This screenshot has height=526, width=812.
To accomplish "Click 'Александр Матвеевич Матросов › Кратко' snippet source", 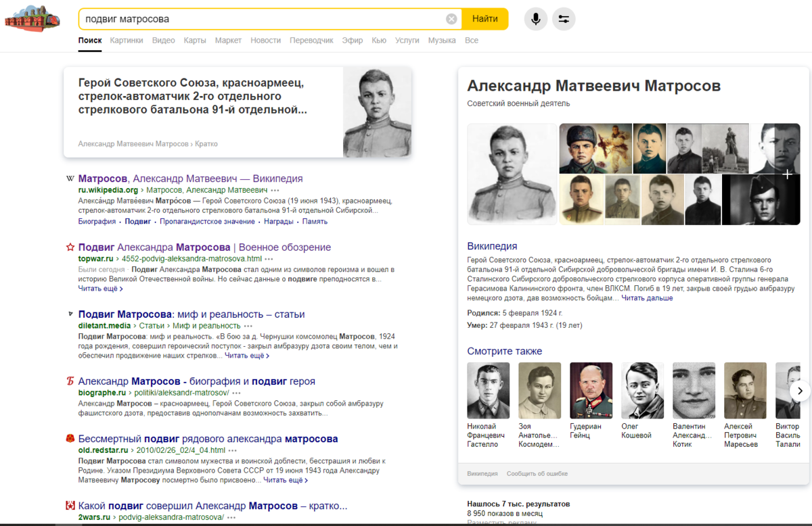I will coord(148,144).
